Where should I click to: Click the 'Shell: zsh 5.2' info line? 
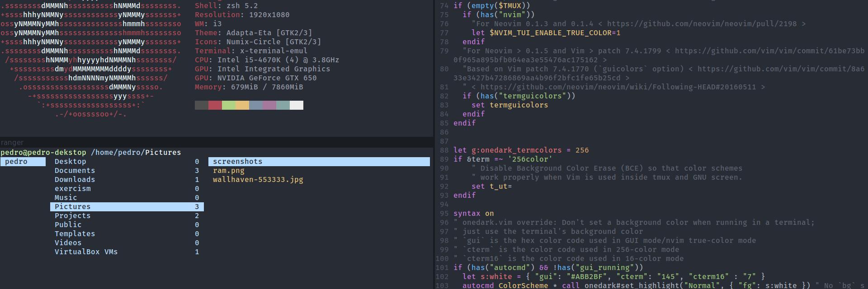point(226,6)
